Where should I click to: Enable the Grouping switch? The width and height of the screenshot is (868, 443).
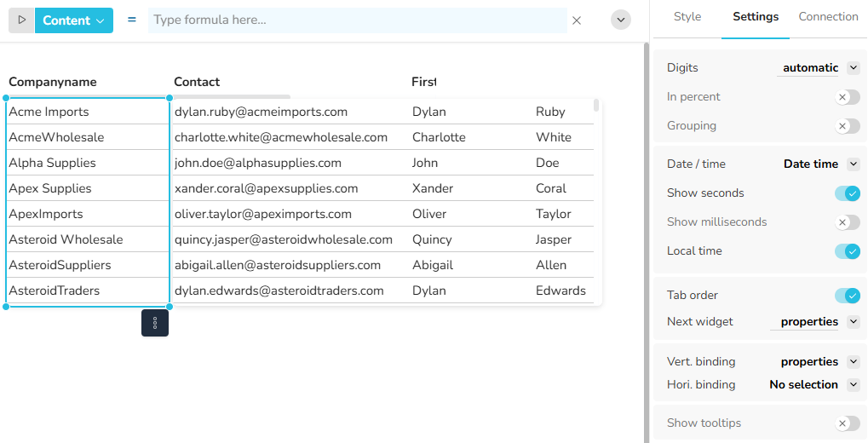coord(847,126)
